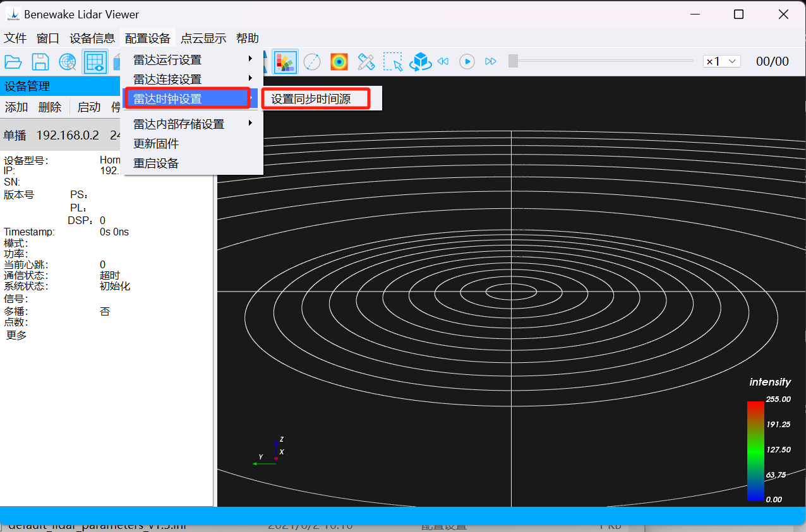Screen dimensions: 806x532
Task: Click the 00/00 frame counter
Action: click(x=773, y=61)
